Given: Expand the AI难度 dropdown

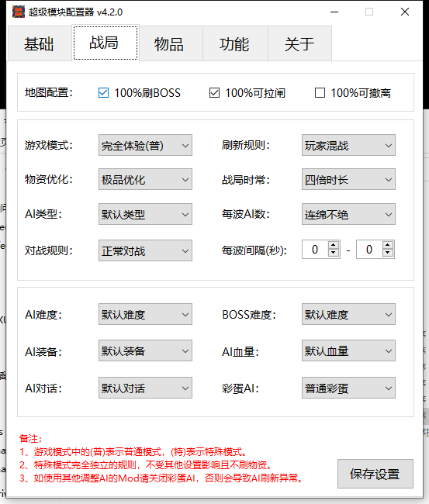Looking at the screenshot, I should [x=145, y=314].
